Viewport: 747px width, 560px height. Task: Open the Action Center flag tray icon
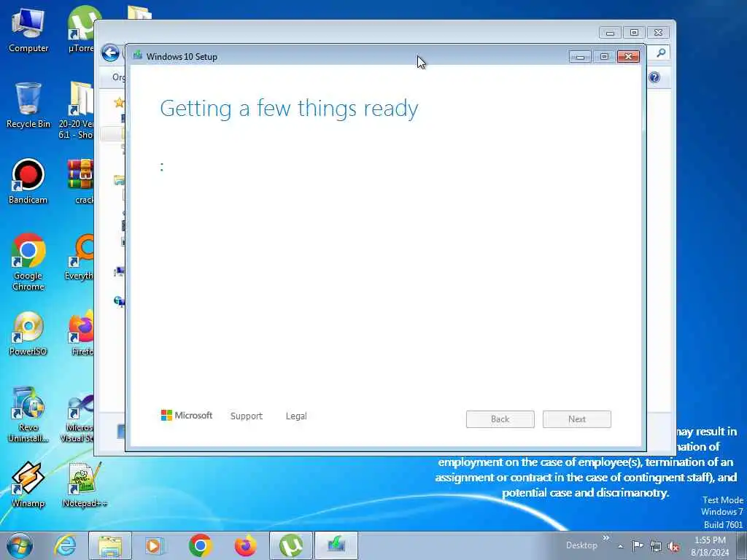[637, 545]
